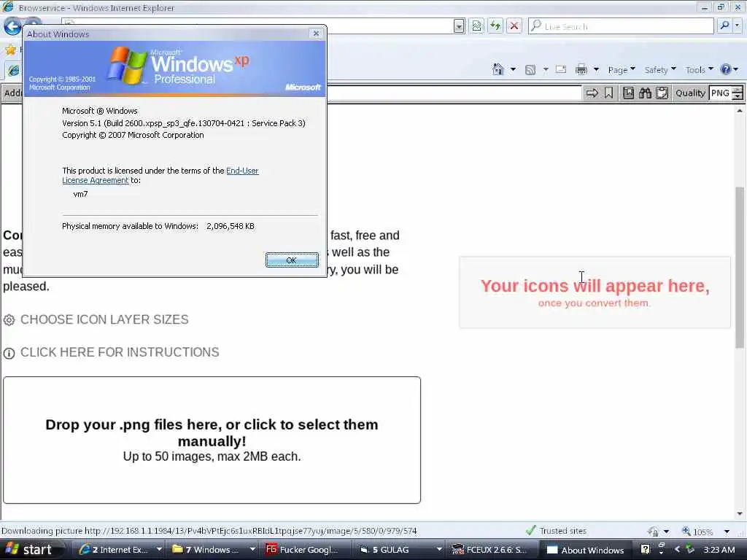This screenshot has width=747, height=560.
Task: Expand the Help dropdown arrow
Action: pos(736,69)
